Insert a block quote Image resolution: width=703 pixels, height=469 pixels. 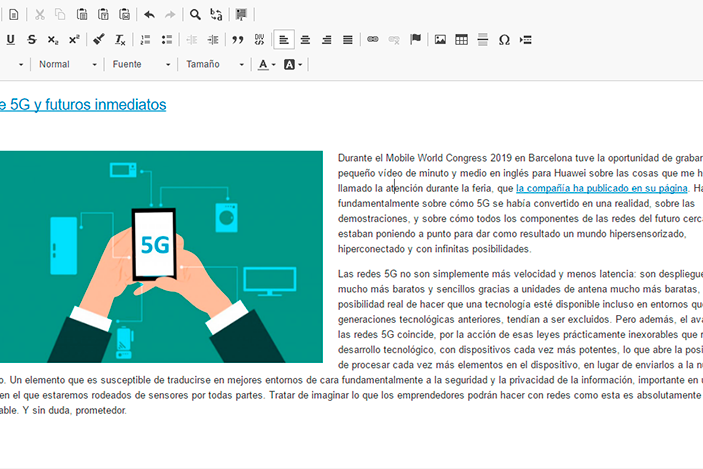[x=238, y=40]
